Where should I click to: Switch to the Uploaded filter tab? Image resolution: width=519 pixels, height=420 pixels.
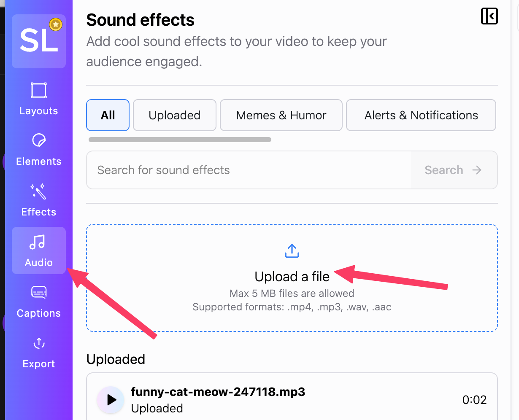pos(175,115)
